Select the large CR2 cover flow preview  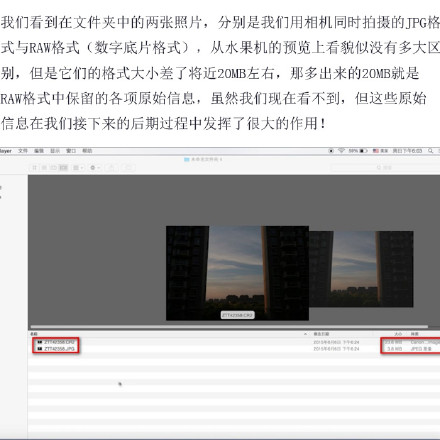click(x=237, y=273)
